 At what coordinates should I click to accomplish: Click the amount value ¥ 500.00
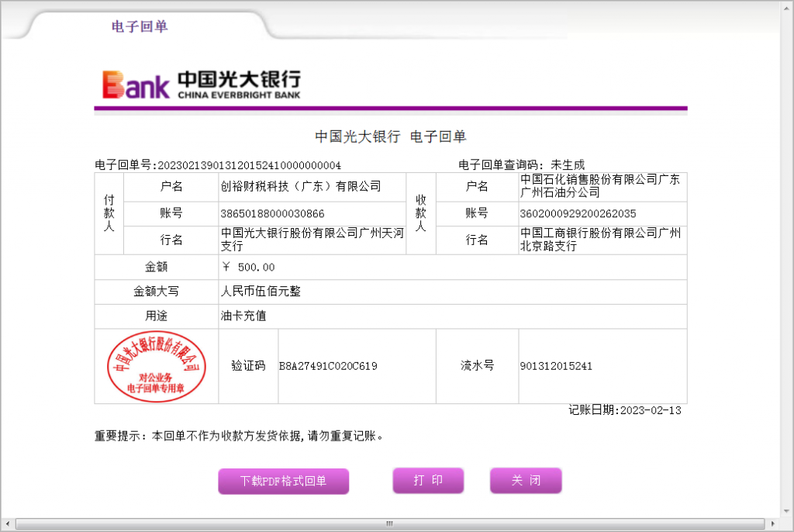pos(249,267)
